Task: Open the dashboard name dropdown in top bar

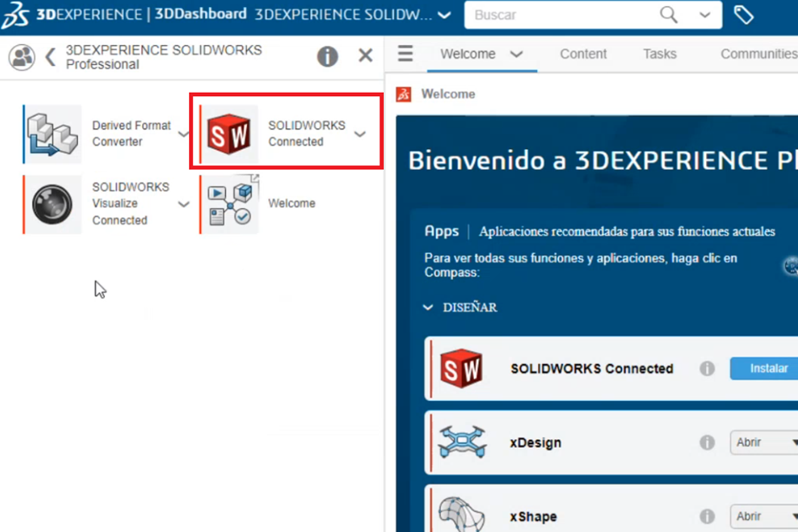Action: click(x=444, y=16)
